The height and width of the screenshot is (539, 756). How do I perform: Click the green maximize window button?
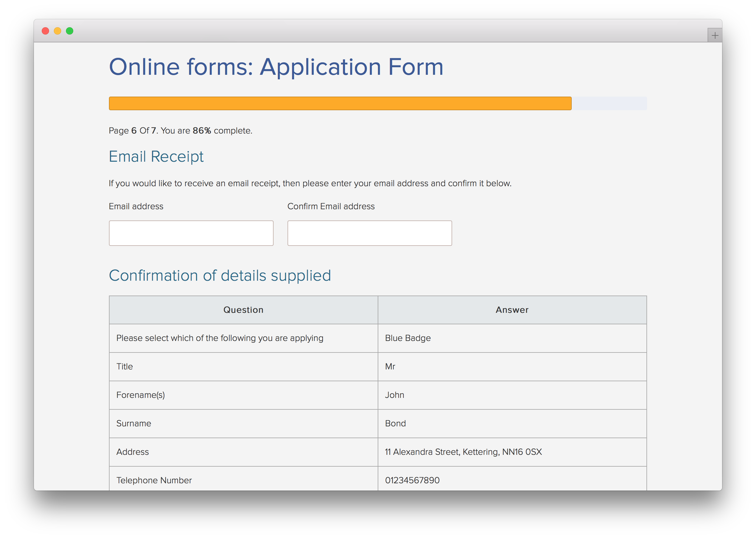tap(70, 31)
